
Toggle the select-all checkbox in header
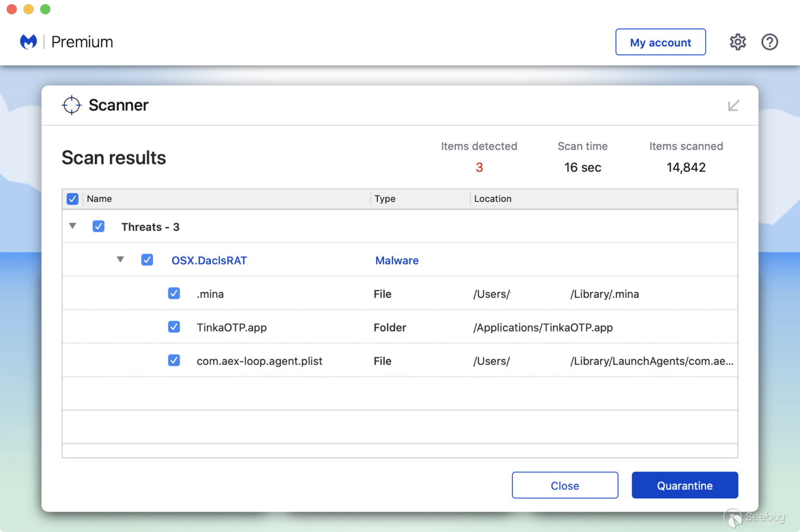[72, 199]
